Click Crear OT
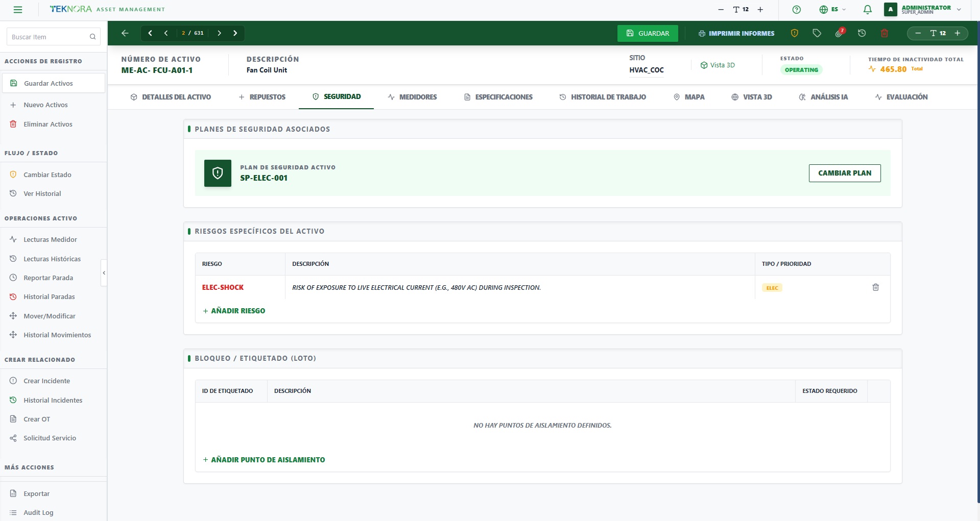This screenshot has width=980, height=521. [54, 419]
